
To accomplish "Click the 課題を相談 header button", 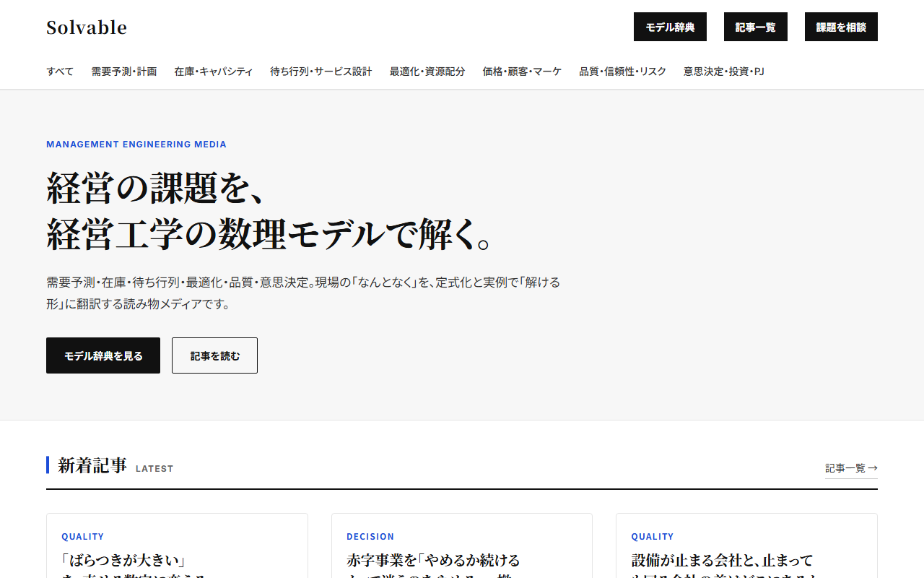I will tap(841, 27).
